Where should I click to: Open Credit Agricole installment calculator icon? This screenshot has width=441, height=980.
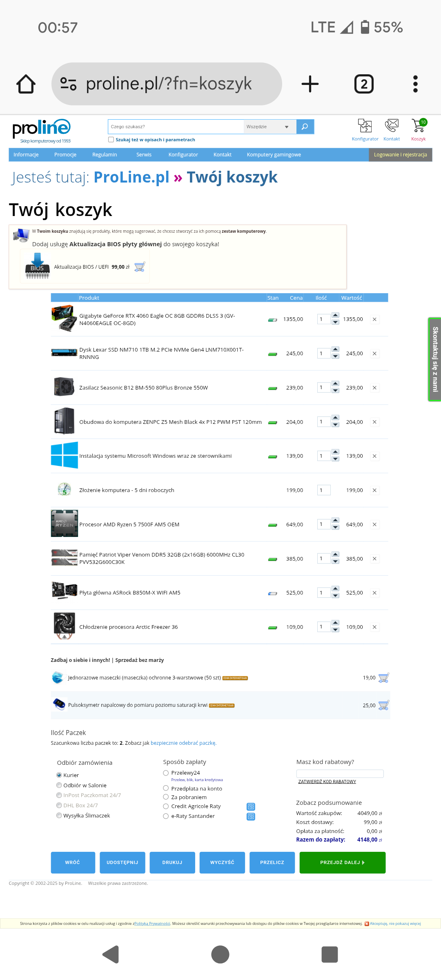(x=251, y=806)
